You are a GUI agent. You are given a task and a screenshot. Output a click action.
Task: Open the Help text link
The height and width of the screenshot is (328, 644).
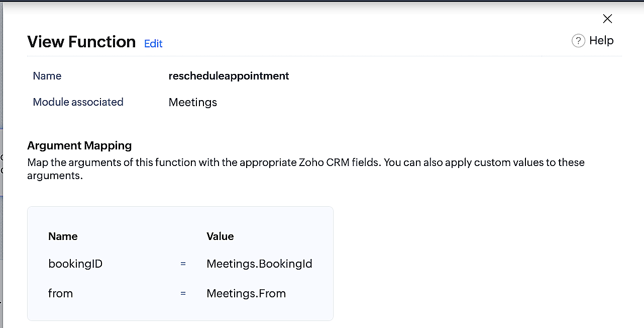(x=601, y=40)
